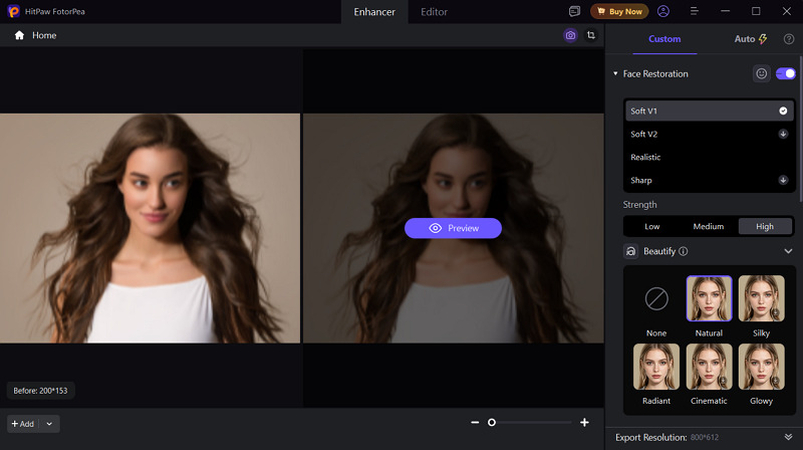The image size is (803, 450).
Task: Click the 'Before: 200*153' label
Action: point(40,391)
